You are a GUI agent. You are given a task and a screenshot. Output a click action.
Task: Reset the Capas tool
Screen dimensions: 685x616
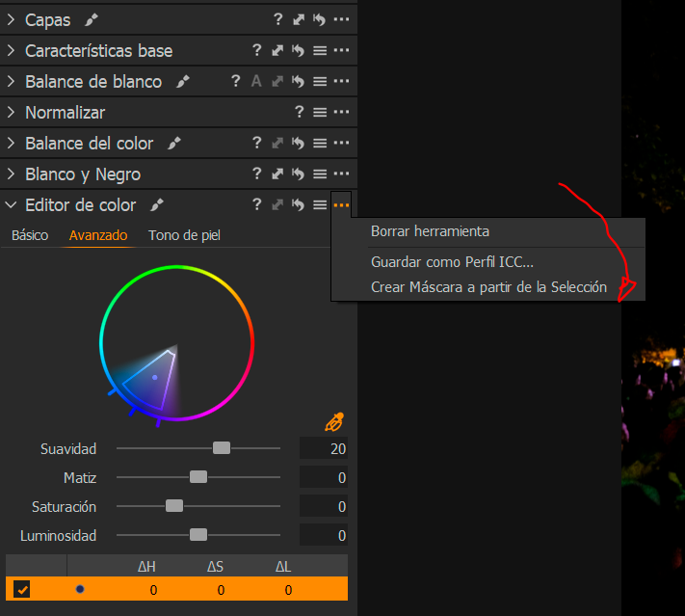point(319,19)
